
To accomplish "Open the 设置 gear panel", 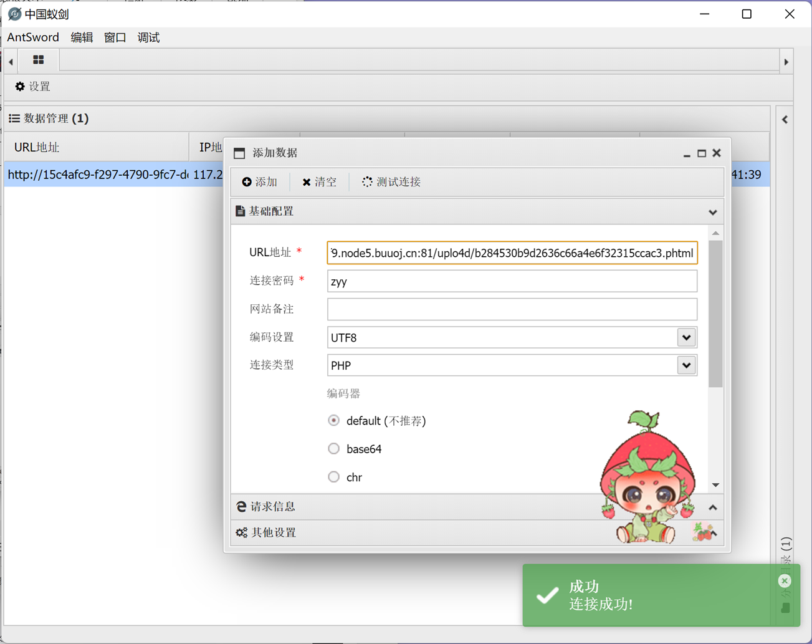I will click(x=21, y=87).
